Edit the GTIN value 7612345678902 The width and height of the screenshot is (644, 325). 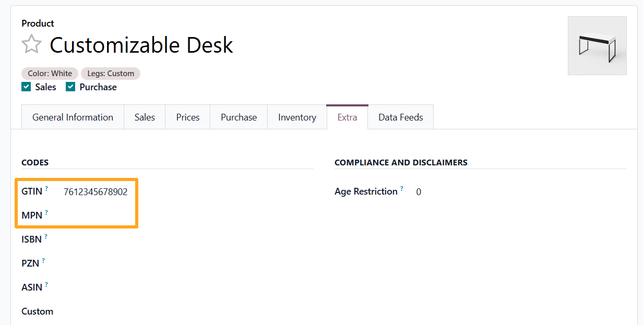point(96,191)
